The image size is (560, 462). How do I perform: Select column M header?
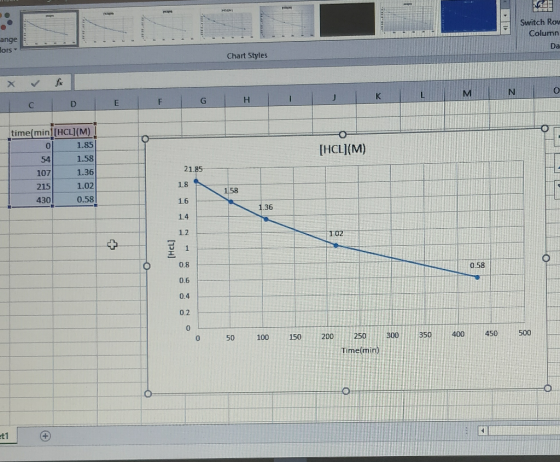coord(466,94)
